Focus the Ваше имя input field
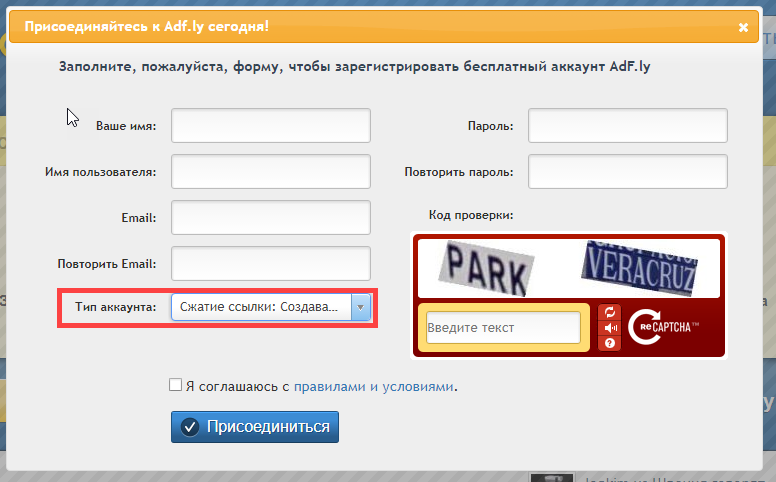Screen dimensions: 776x482 [271, 126]
